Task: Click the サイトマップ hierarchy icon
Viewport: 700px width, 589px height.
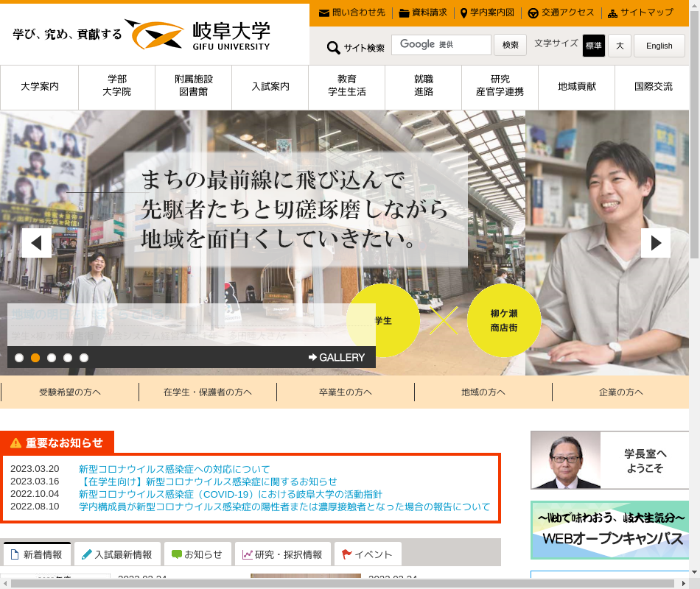Action: click(x=612, y=13)
